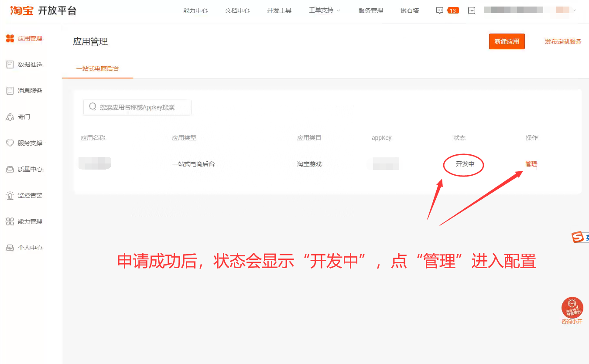Click the 数据推送 sidebar icon
Screen dimensions: 589x364
pyautogui.click(x=10, y=65)
